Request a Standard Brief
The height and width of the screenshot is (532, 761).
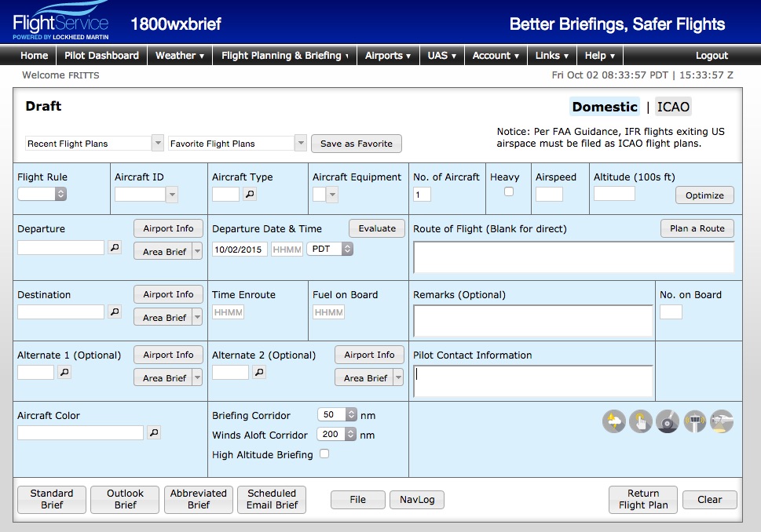(52, 499)
